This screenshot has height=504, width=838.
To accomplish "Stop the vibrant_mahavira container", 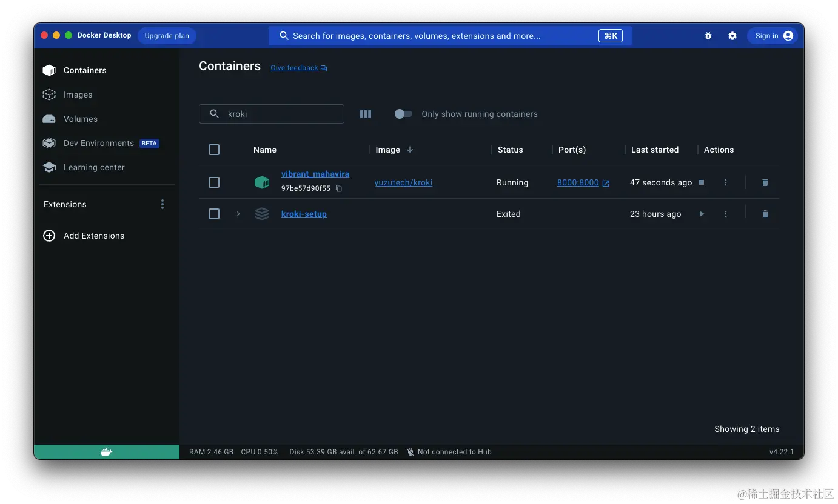I will (x=702, y=182).
